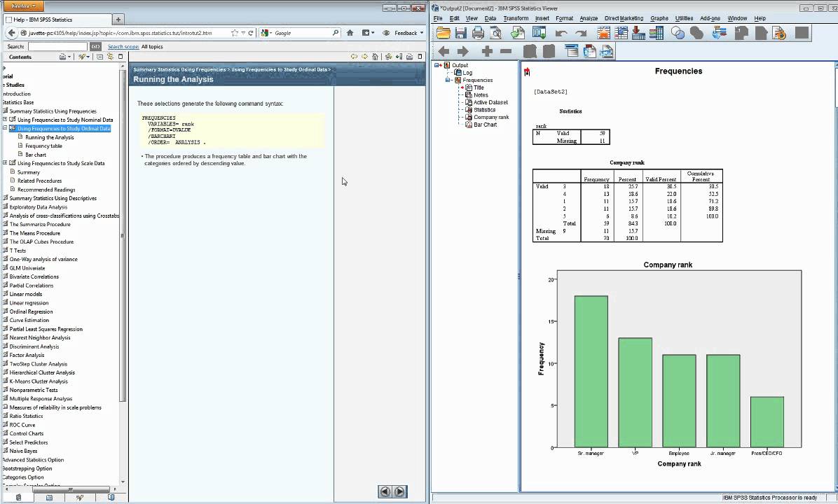Maximize the help topic pane
This screenshot has height=504, width=838.
click(420, 57)
